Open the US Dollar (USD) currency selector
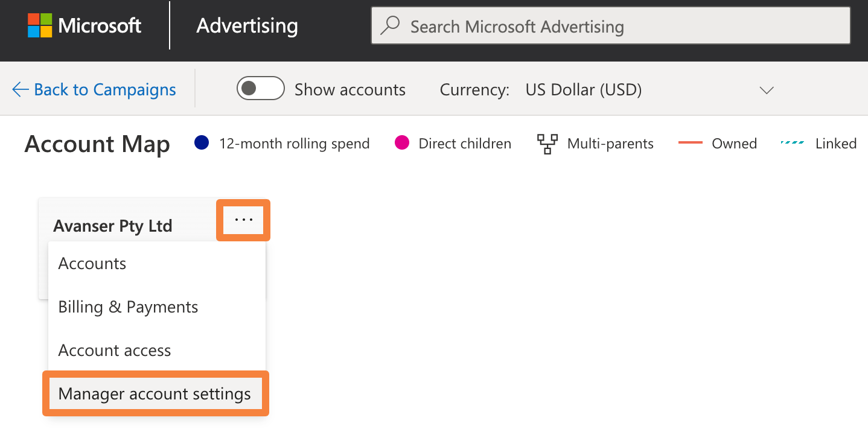868x432 pixels. click(x=584, y=90)
